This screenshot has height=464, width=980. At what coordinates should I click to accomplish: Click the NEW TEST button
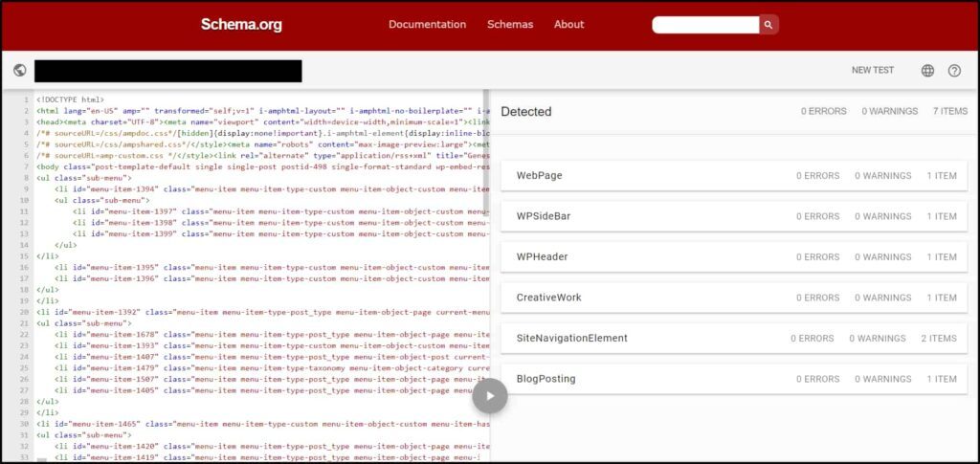(x=873, y=71)
